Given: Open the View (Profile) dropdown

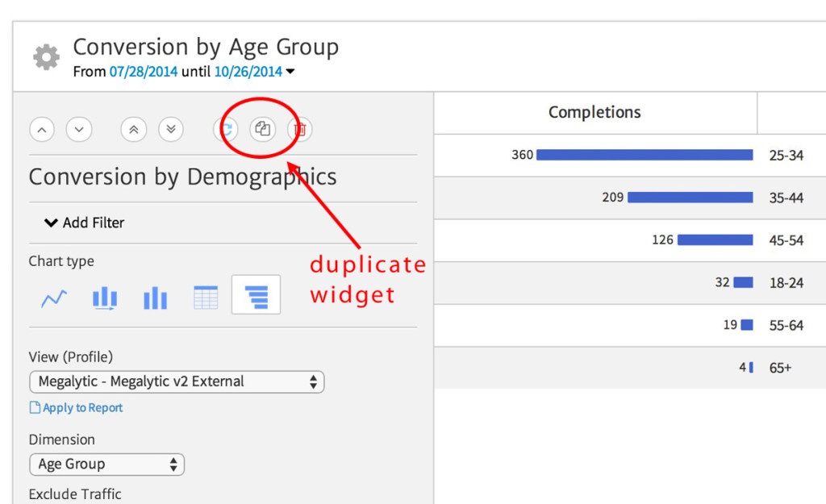Looking at the screenshot, I should 176,381.
